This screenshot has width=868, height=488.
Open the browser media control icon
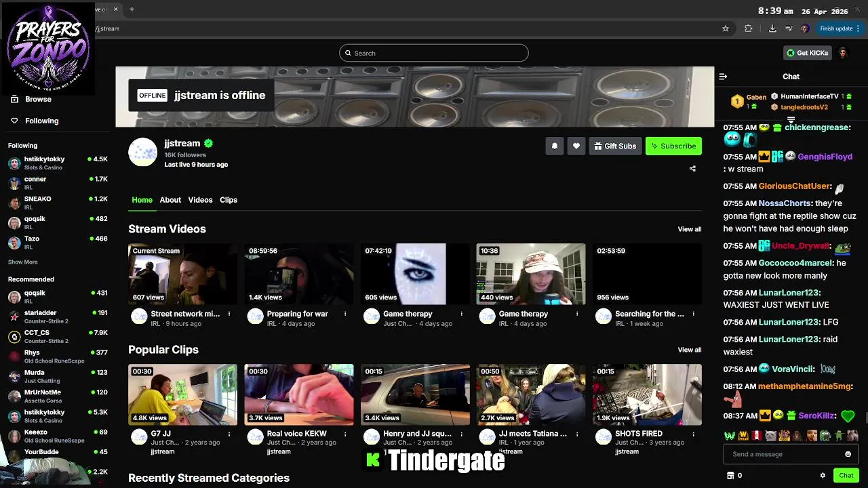[789, 28]
